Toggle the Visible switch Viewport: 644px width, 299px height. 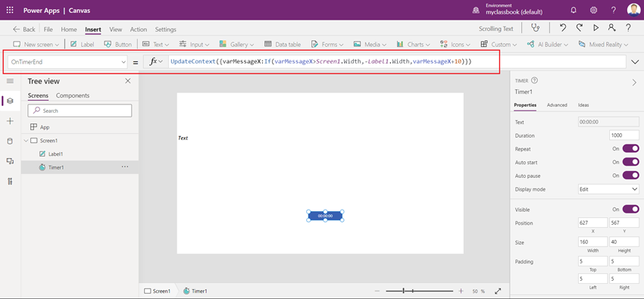(631, 209)
